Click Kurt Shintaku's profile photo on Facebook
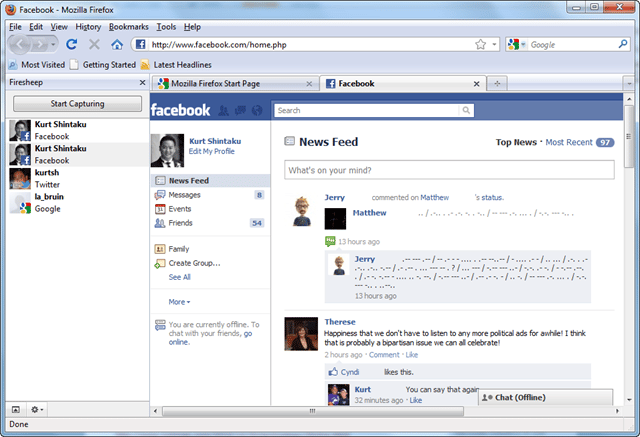 click(167, 150)
